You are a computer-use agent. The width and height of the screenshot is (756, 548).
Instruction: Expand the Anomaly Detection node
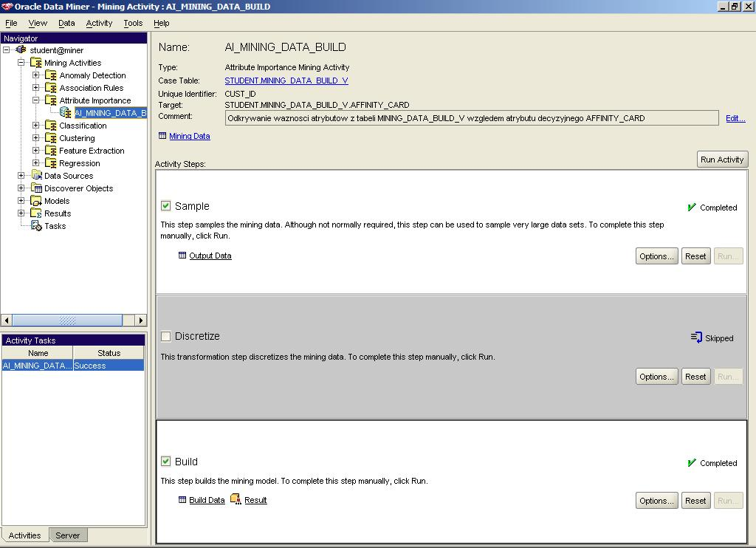[36, 75]
